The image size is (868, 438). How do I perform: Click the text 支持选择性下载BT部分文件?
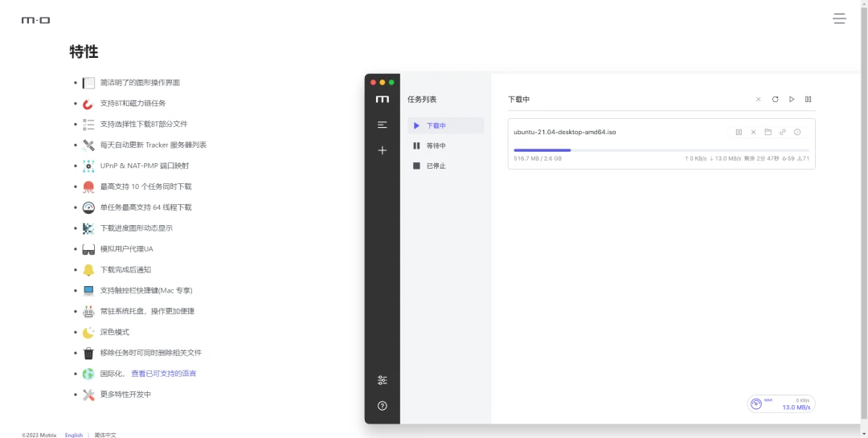144,124
